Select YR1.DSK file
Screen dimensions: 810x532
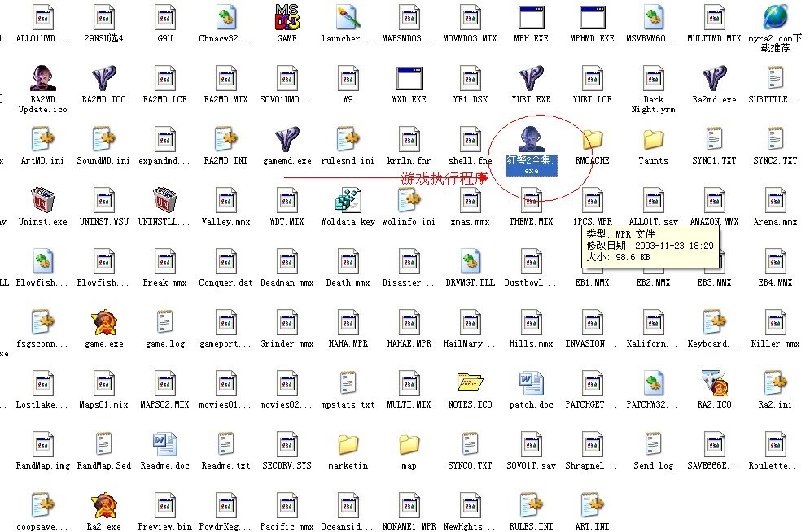click(x=470, y=78)
